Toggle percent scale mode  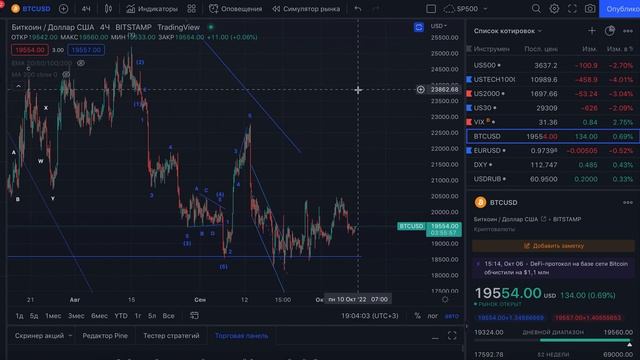[x=418, y=316]
